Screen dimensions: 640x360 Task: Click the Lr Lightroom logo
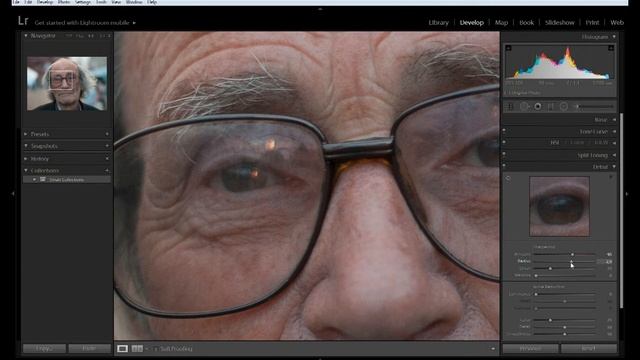(x=23, y=21)
